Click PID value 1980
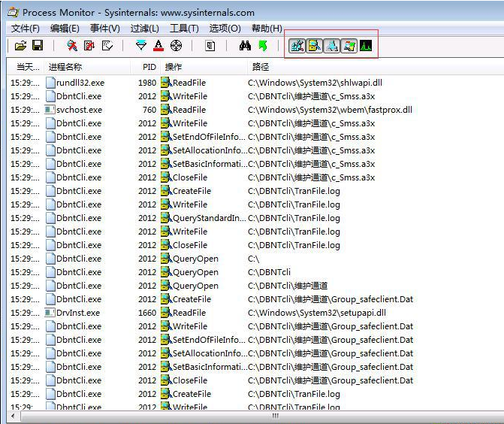The image size is (504, 424). coord(147,83)
